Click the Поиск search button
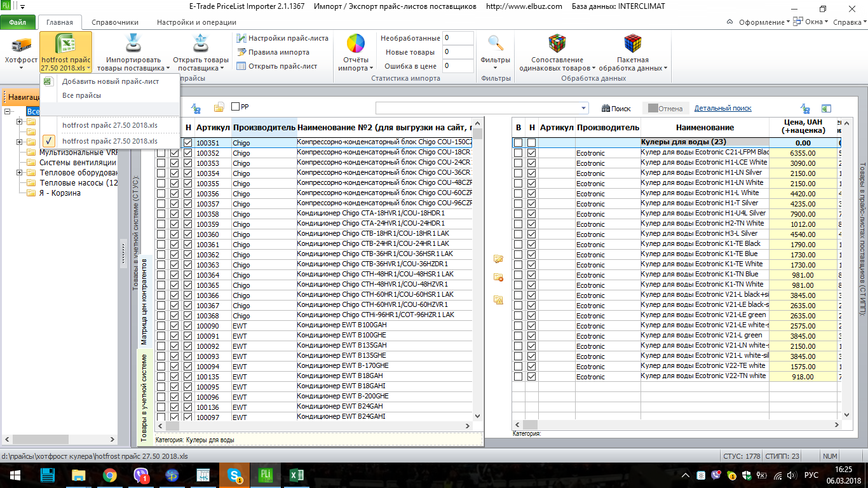 point(616,109)
